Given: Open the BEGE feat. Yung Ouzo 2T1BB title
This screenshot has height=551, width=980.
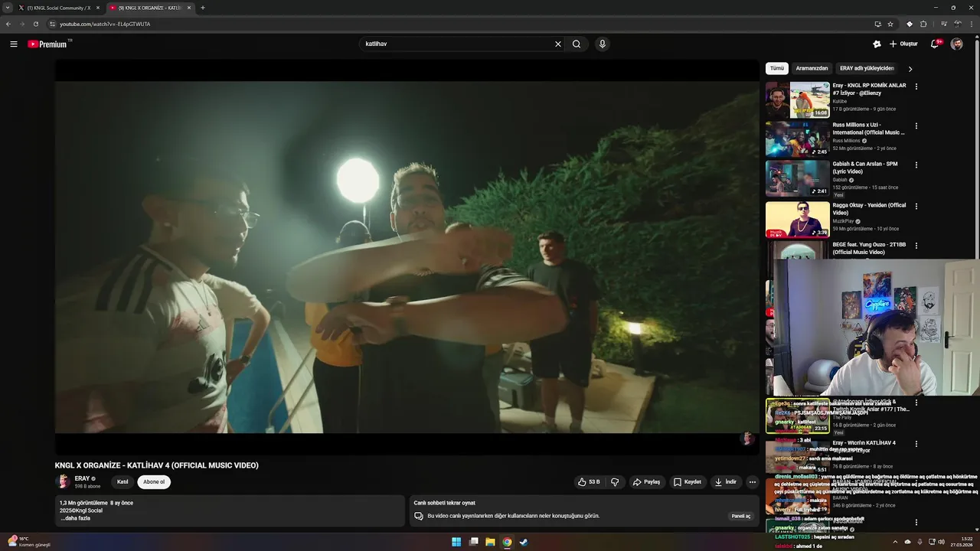Looking at the screenshot, I should point(869,248).
